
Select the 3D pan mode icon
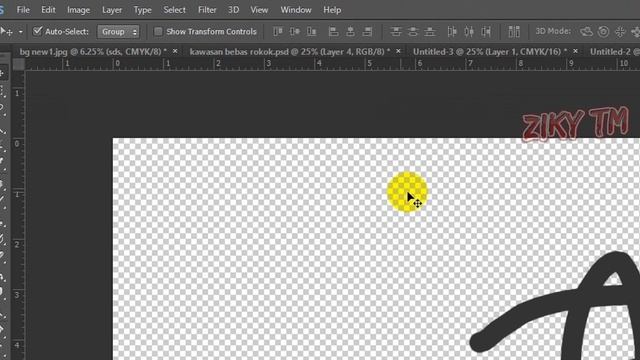point(620,31)
